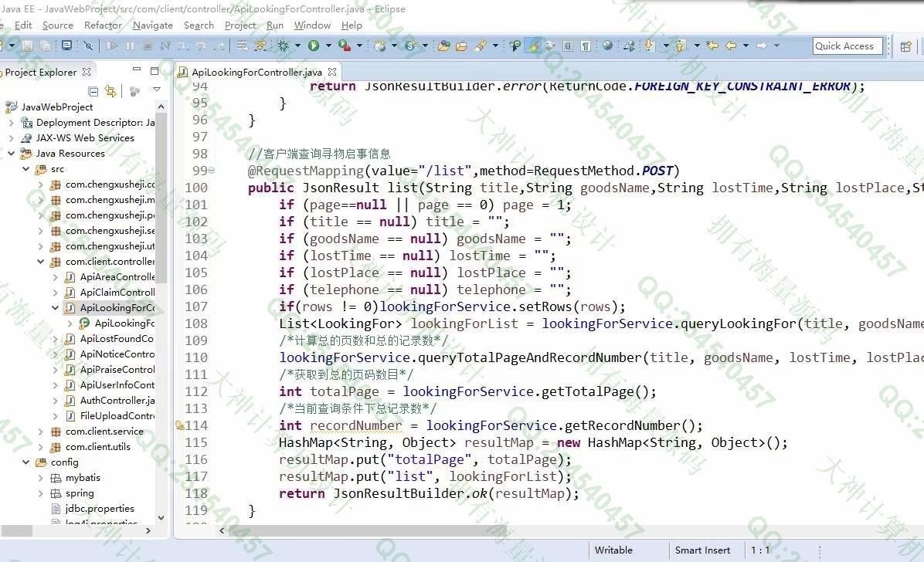Open the Edit menu
This screenshot has height=562, width=924.
point(23,25)
